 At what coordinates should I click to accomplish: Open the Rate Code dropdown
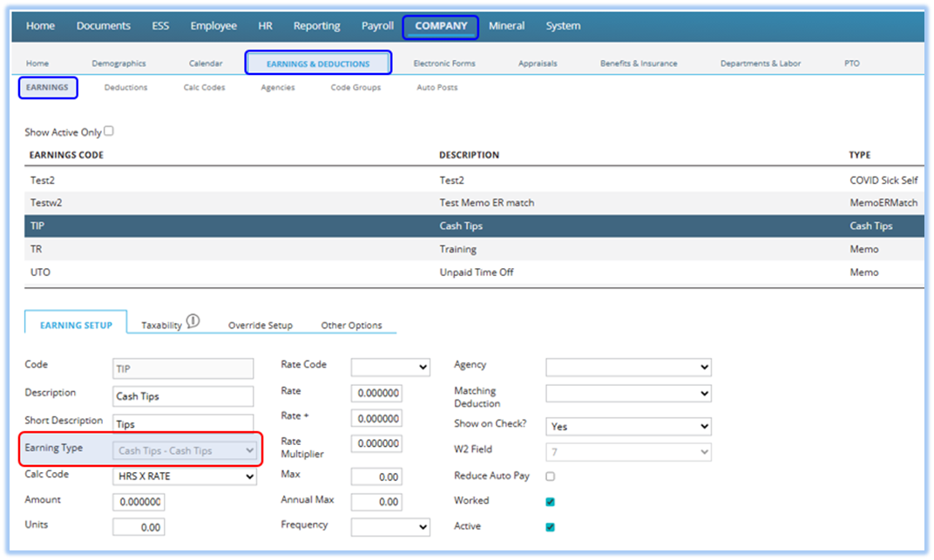(390, 367)
